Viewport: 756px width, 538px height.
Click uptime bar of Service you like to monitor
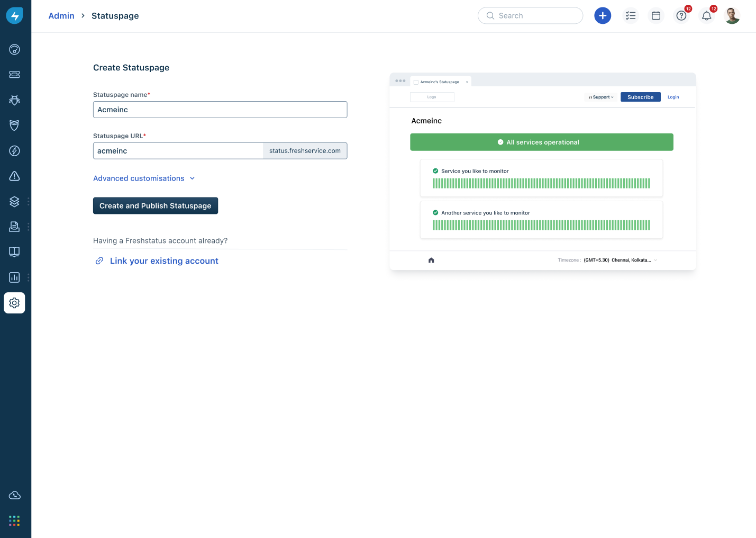(541, 184)
